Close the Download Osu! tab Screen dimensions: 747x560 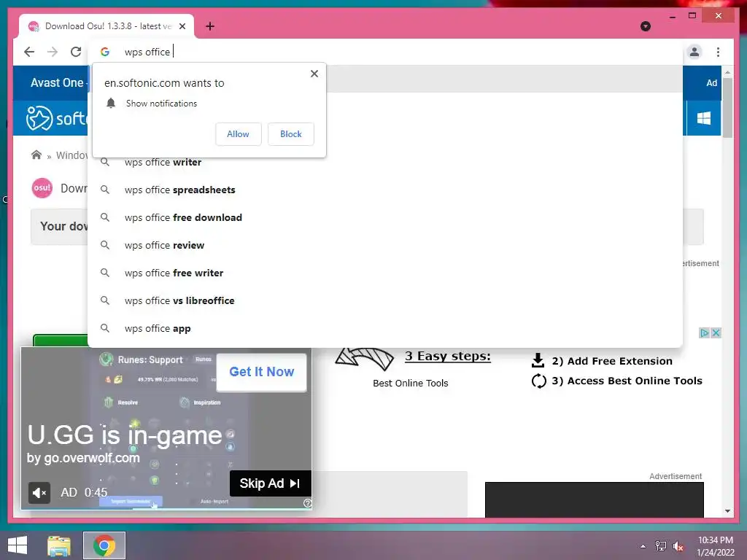pyautogui.click(x=182, y=26)
